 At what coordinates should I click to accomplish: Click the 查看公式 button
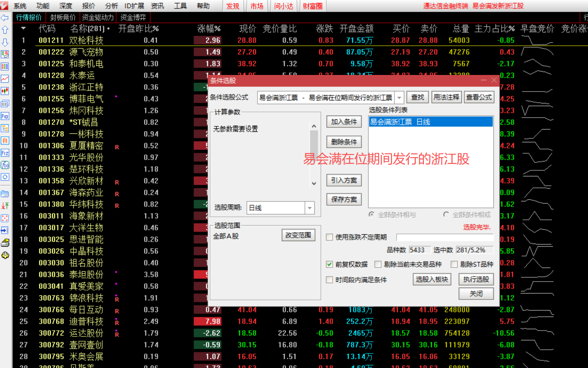pyautogui.click(x=479, y=97)
